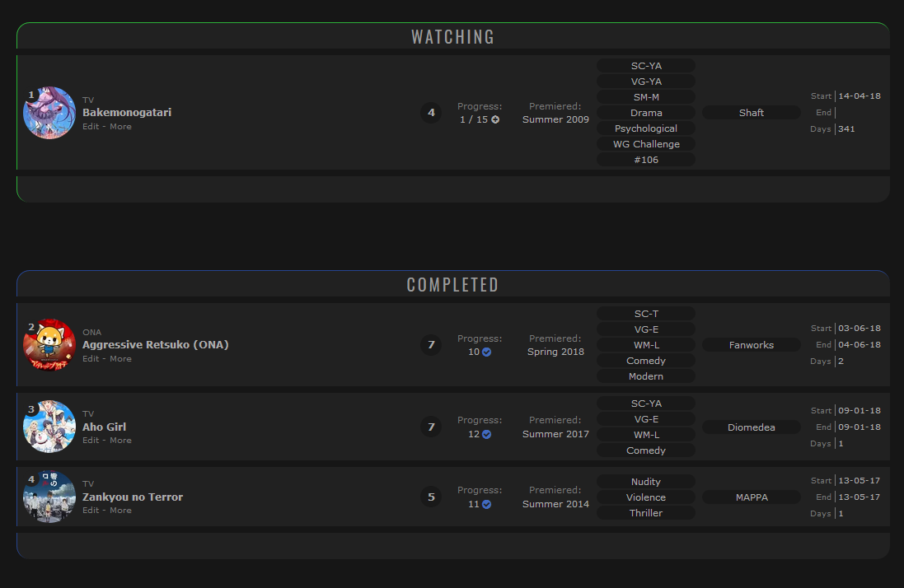Select the #106 tag

click(x=646, y=160)
